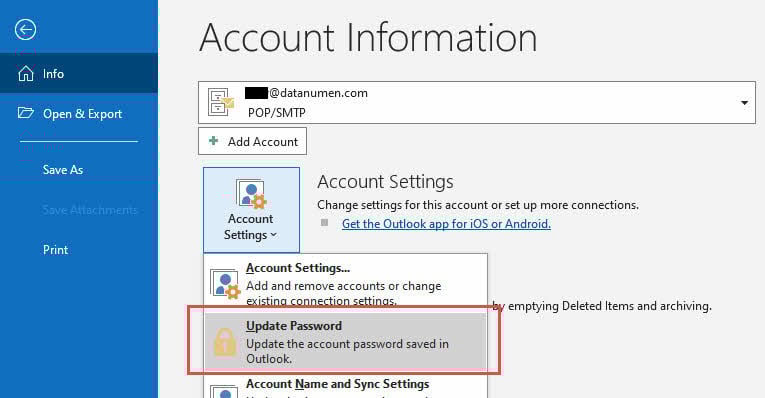The image size is (765, 398).
Task: Select Save As in sidebar
Action: tap(63, 170)
